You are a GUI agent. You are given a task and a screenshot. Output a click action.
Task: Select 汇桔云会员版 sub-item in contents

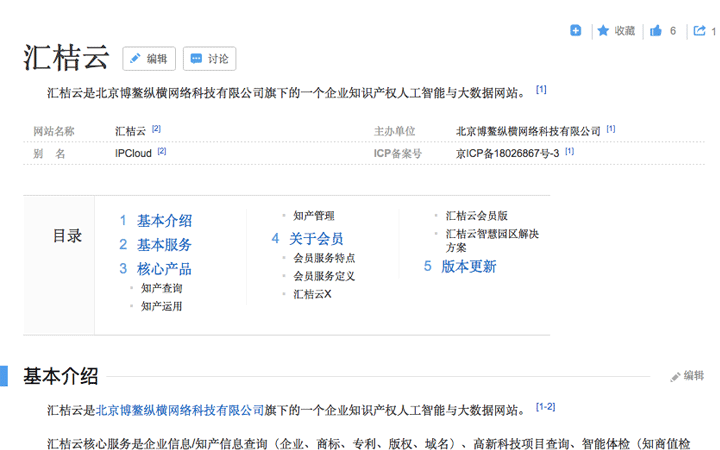coord(477,215)
